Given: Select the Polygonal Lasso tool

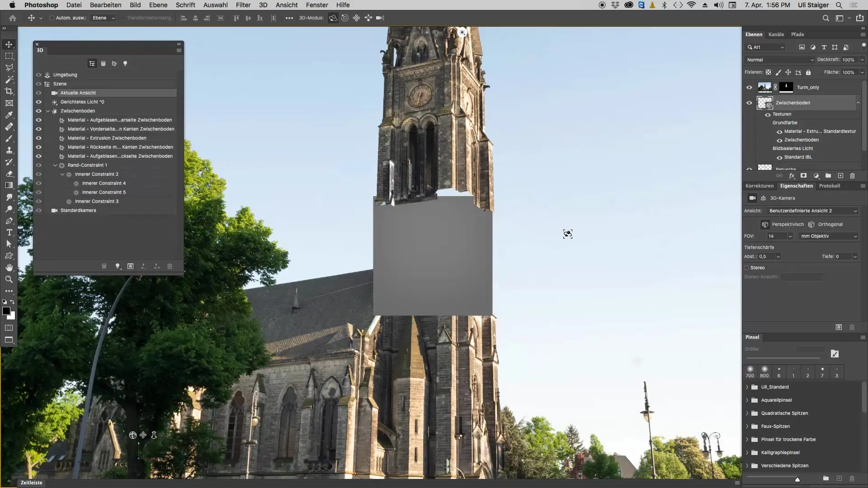Looking at the screenshot, I should [x=9, y=68].
